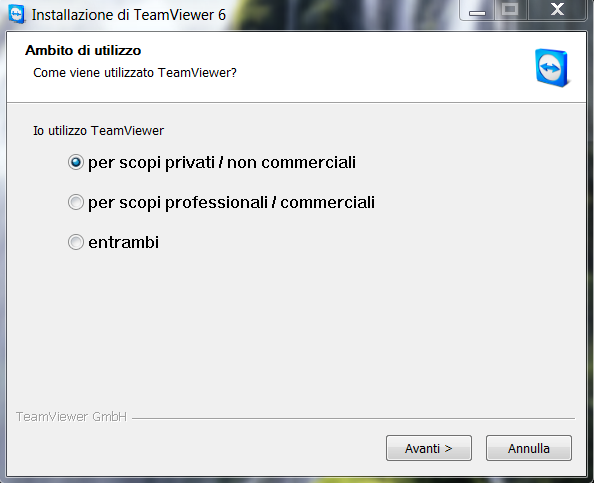Screen dimensions: 594x483
Task: Click the disabled maximize button
Action: (x=511, y=10)
